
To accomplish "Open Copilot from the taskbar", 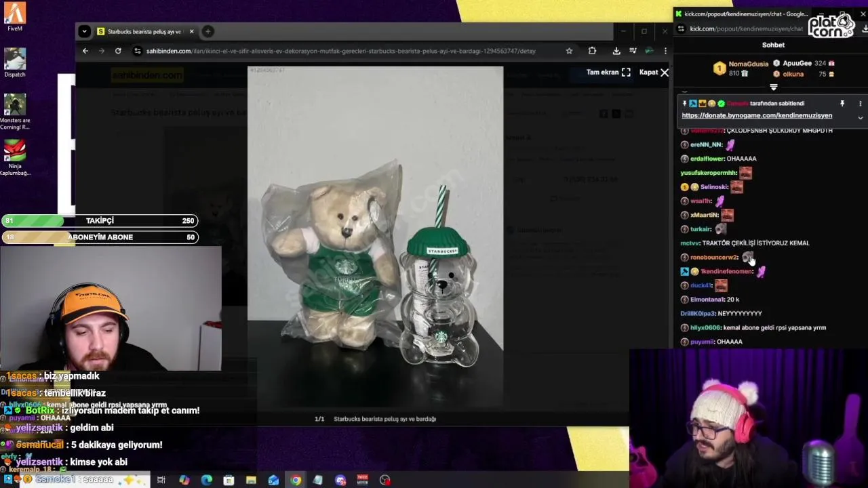I will (184, 480).
